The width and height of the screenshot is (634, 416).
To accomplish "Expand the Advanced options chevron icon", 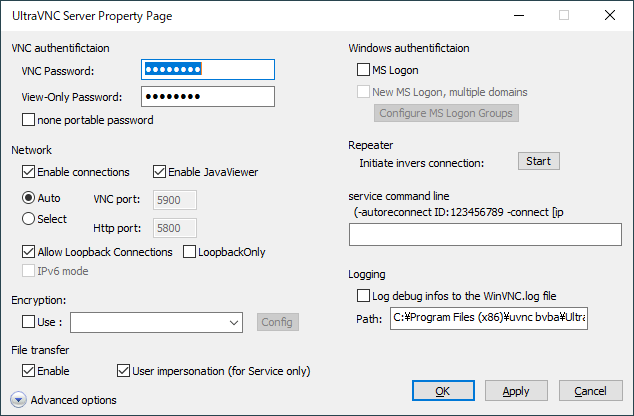I will [18, 400].
